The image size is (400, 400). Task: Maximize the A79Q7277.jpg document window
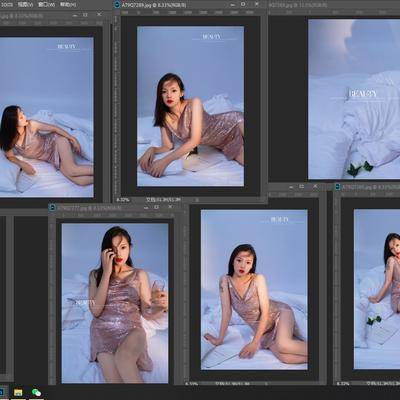(157, 207)
